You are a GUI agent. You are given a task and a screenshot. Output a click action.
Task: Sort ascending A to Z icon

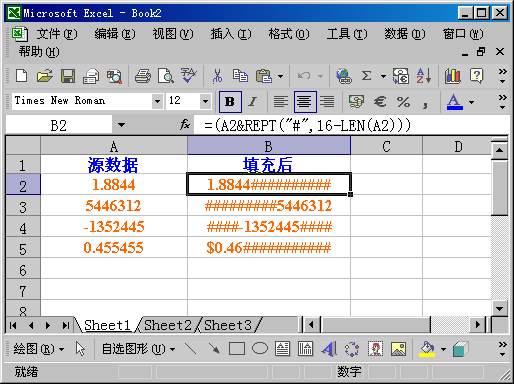point(424,76)
